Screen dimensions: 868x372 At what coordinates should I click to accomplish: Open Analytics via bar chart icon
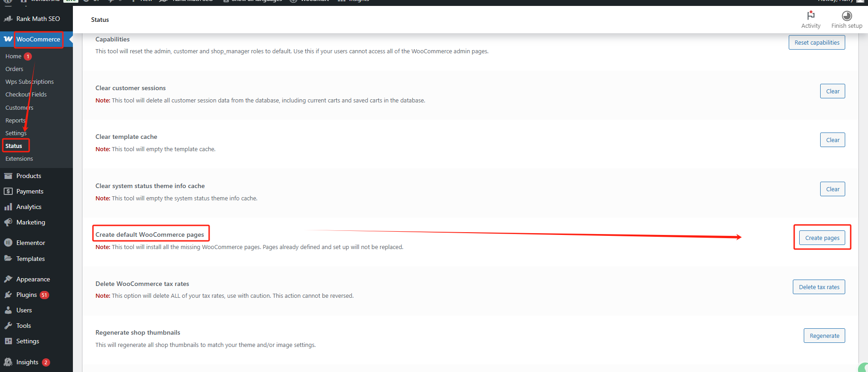8,207
